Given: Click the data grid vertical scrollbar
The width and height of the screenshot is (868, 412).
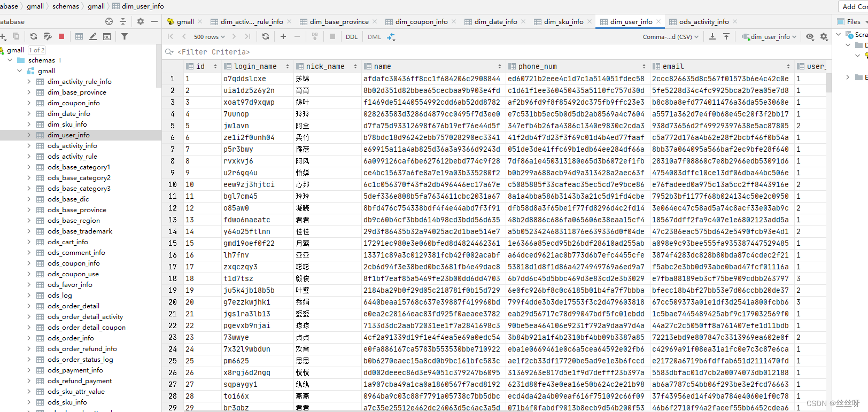Looking at the screenshot, I should point(828,83).
